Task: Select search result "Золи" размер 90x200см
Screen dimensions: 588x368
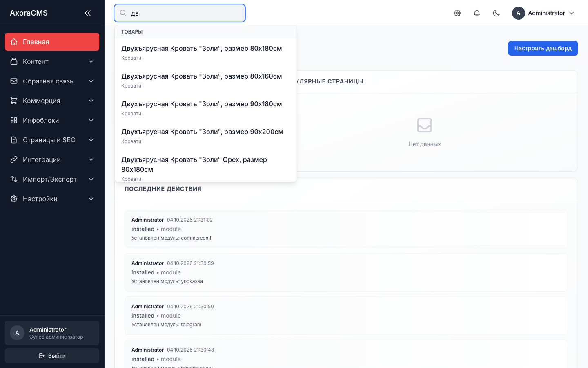Action: 206,136
